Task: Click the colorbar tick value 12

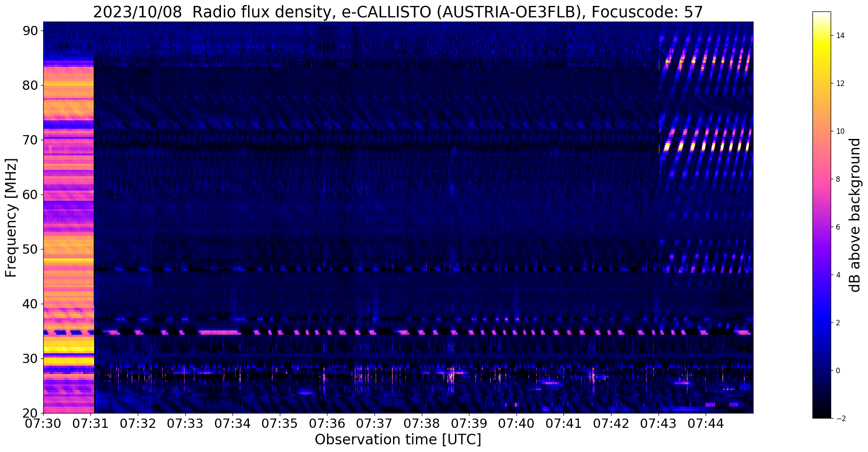Action: pos(839,83)
